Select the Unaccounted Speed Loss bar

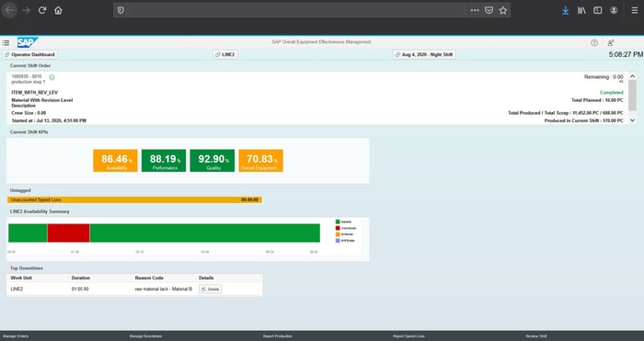click(134, 199)
